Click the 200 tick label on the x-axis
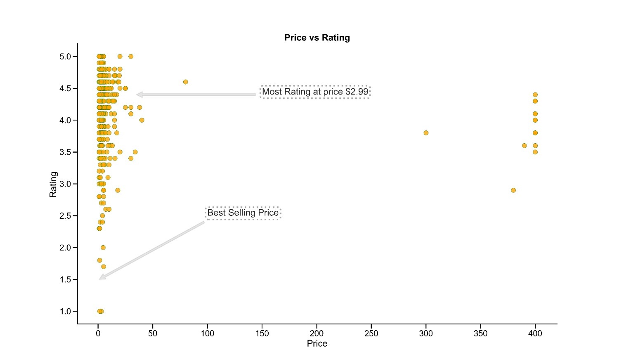The image size is (619, 364). coord(317,333)
